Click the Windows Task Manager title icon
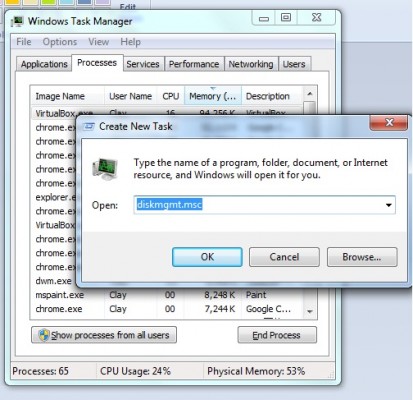Screen dimensions: 413x400 17,21
